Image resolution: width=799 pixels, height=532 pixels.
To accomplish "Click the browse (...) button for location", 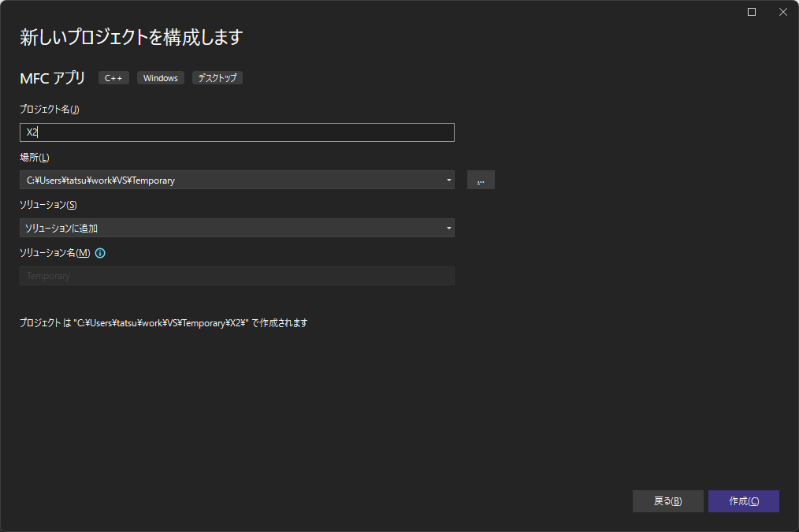I will (481, 180).
